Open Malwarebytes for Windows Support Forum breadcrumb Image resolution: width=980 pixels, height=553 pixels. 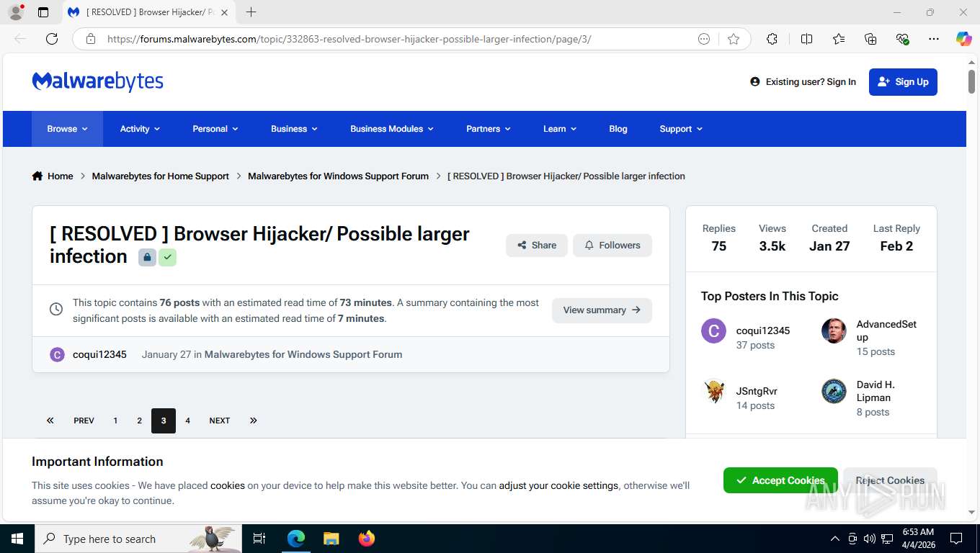click(338, 176)
